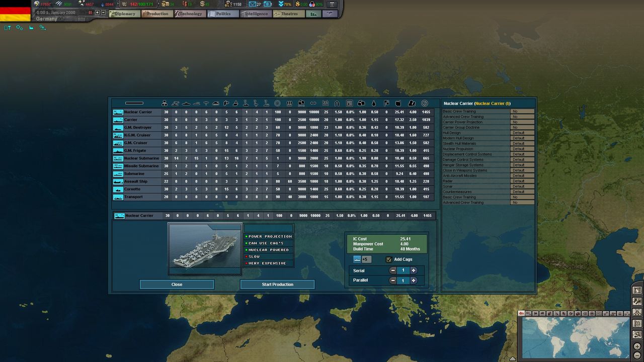Viewport: 644px width, 362px height.
Task: Sort ship table by the manpower people icon column
Action: [412, 103]
